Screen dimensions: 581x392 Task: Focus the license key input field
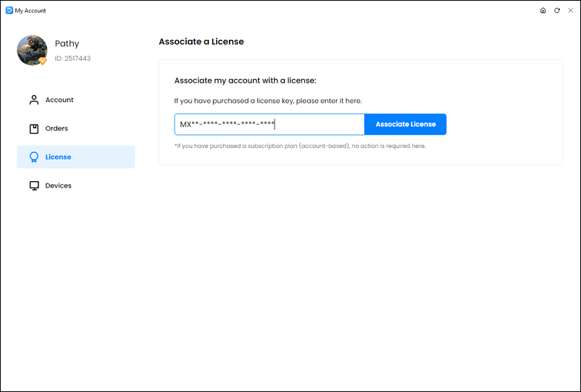pos(269,124)
